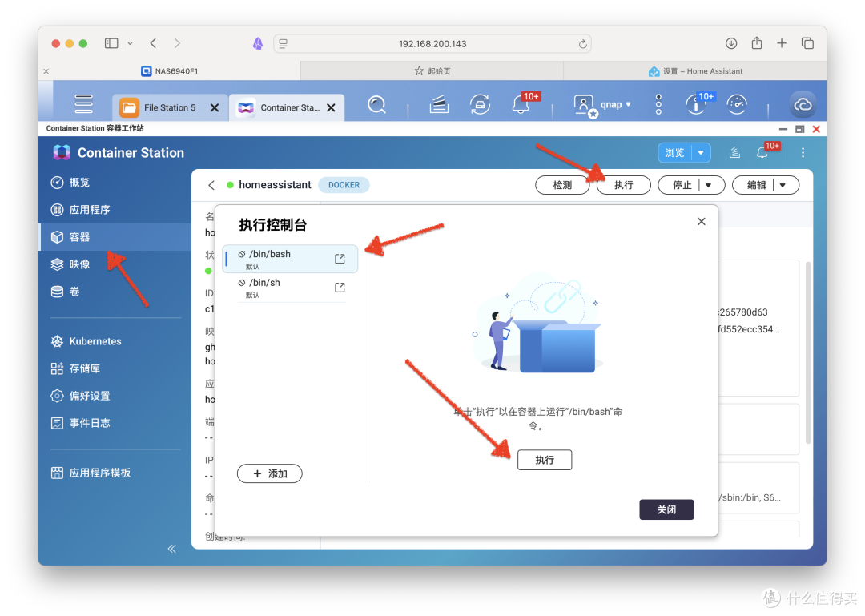Click the 添加 add command button
The image size is (865, 616).
click(270, 473)
